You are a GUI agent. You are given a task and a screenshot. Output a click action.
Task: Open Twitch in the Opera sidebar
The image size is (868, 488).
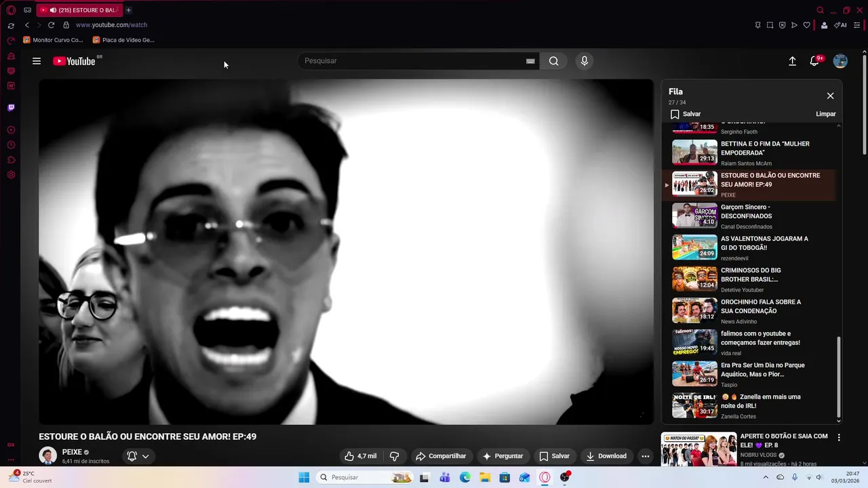click(11, 108)
